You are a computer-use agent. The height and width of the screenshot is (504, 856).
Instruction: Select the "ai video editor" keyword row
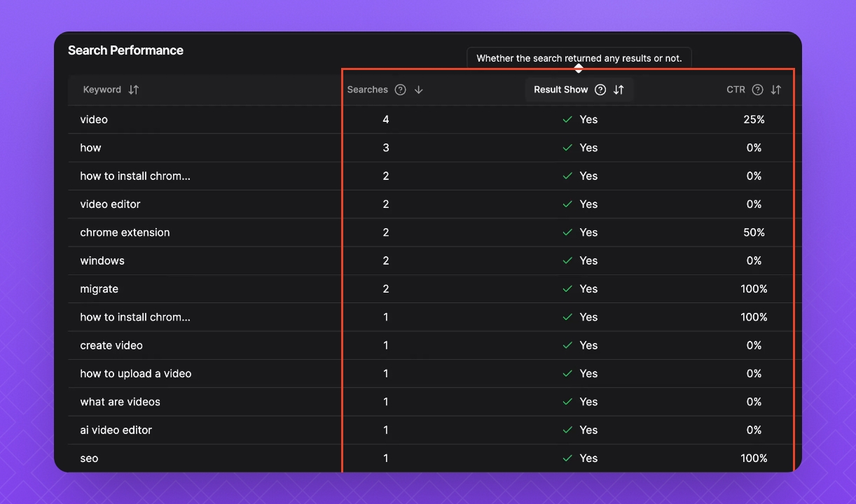pos(116,430)
